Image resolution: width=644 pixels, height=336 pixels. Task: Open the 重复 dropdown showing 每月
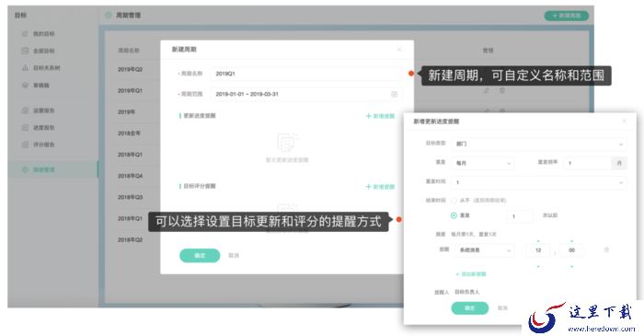[x=483, y=163]
